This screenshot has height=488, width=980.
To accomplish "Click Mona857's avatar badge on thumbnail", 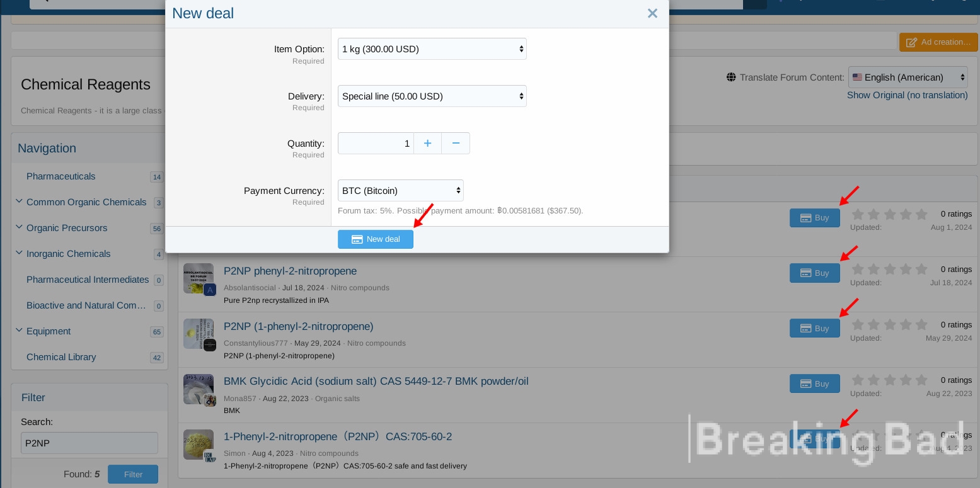I will 210,400.
